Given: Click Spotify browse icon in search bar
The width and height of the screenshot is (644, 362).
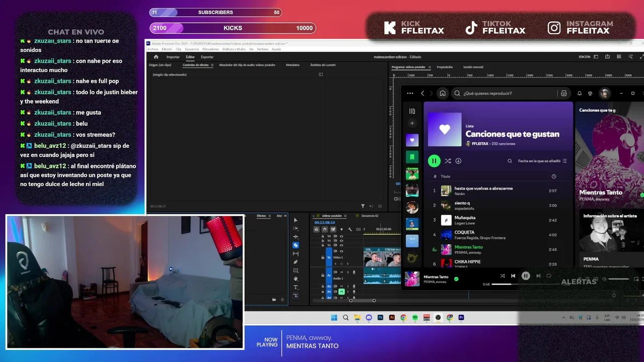Looking at the screenshot, I should click(564, 93).
